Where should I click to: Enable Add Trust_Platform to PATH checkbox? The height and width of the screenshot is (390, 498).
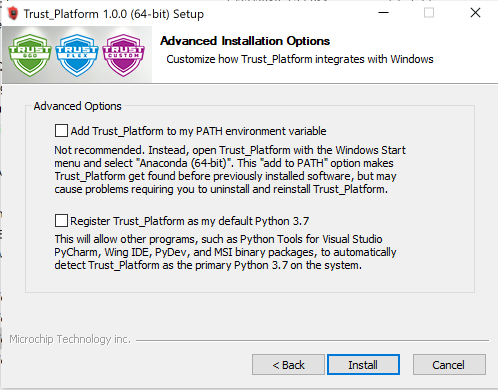tap(61, 131)
